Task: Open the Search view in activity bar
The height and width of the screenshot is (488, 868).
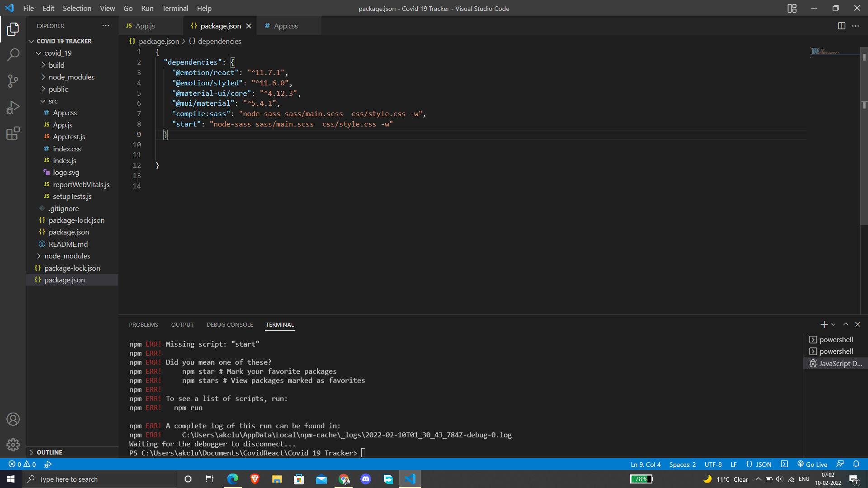Action: click(x=13, y=55)
